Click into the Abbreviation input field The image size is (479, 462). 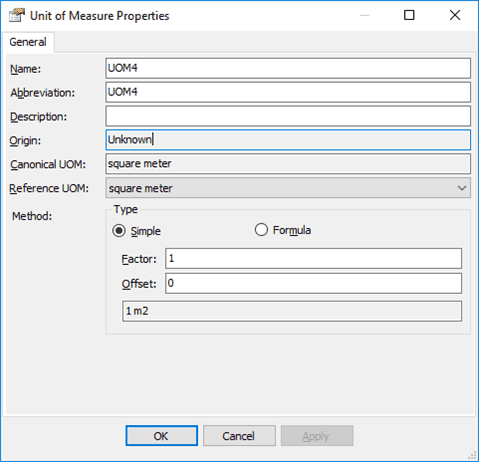coord(288,92)
